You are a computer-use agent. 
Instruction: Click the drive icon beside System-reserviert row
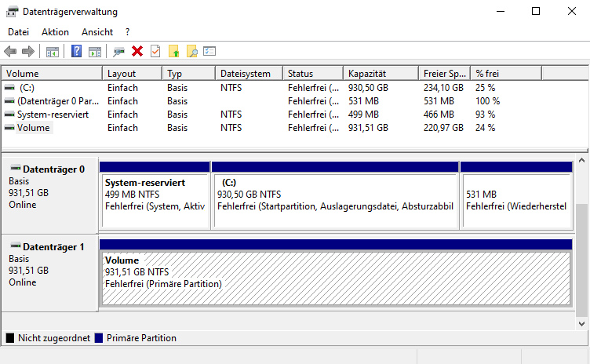pyautogui.click(x=9, y=115)
